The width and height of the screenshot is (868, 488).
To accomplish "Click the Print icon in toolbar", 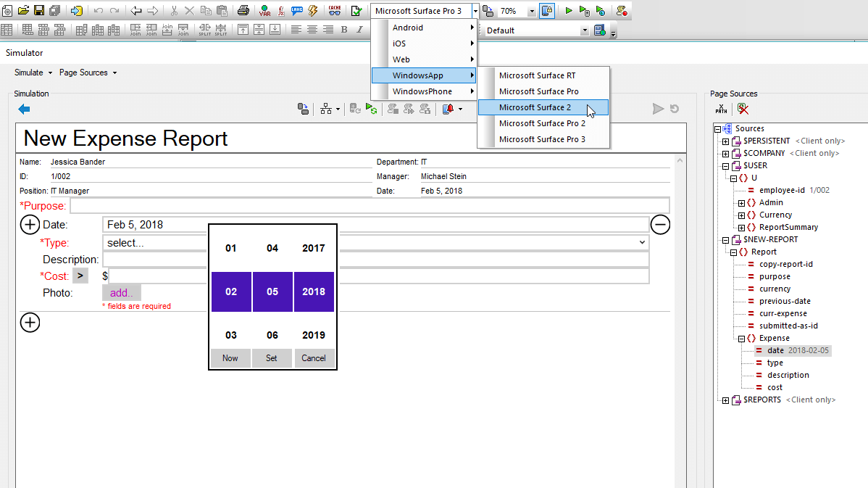I will point(243,11).
